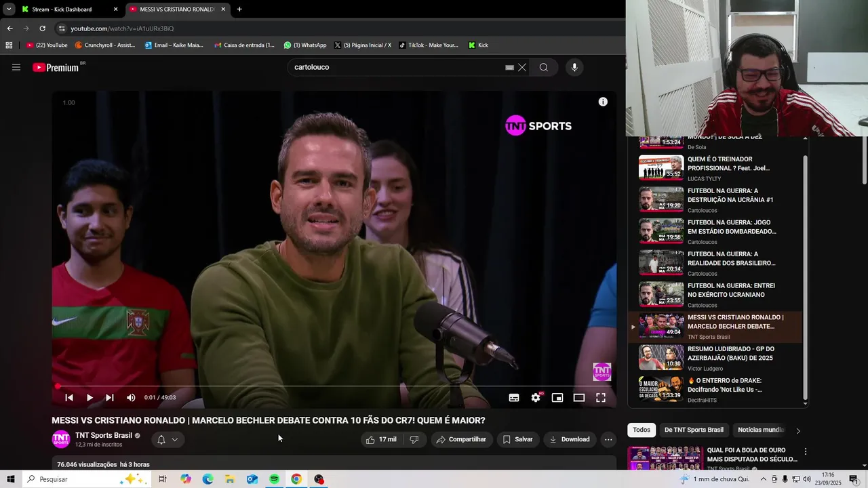Open the TNT Sports Brasil channel name link
This screenshot has height=488, width=868.
coord(104,435)
